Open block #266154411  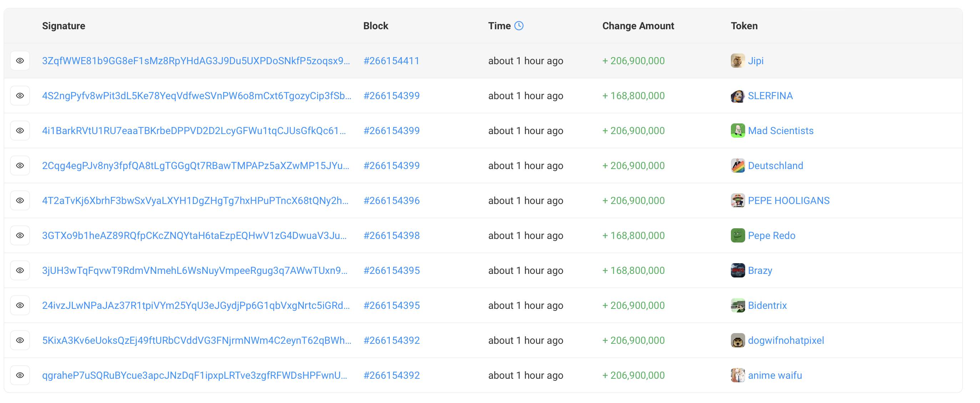392,61
